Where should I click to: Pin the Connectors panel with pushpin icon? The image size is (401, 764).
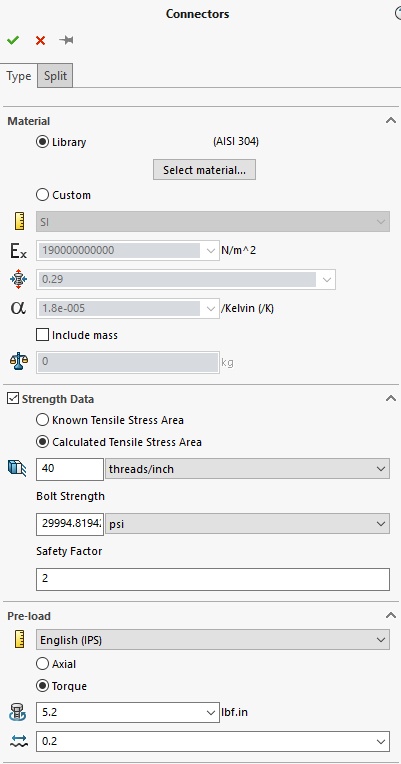(66, 40)
